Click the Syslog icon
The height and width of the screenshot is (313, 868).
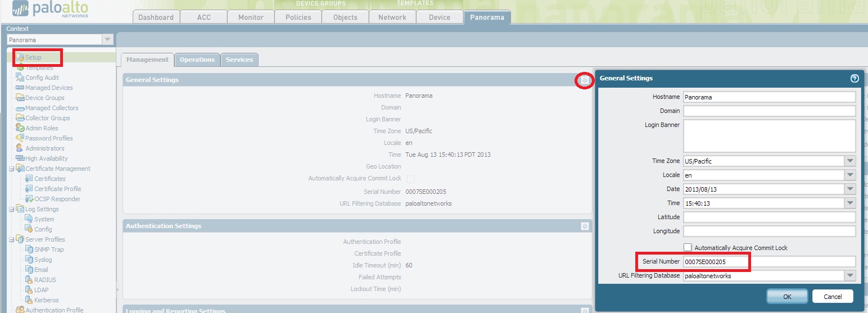[x=29, y=260]
